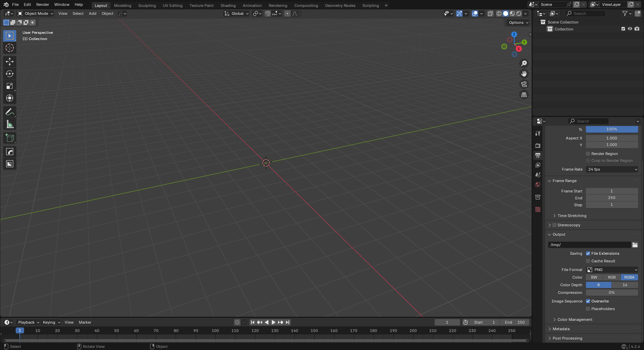Toggle camera view in viewport

(x=524, y=84)
